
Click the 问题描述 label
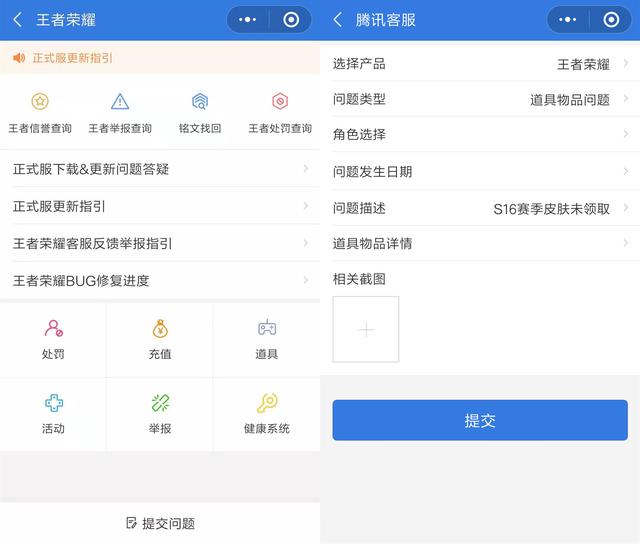pyautogui.click(x=359, y=208)
